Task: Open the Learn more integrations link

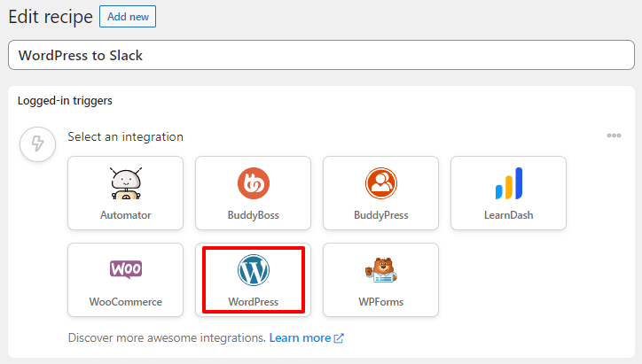Action: [x=306, y=337]
